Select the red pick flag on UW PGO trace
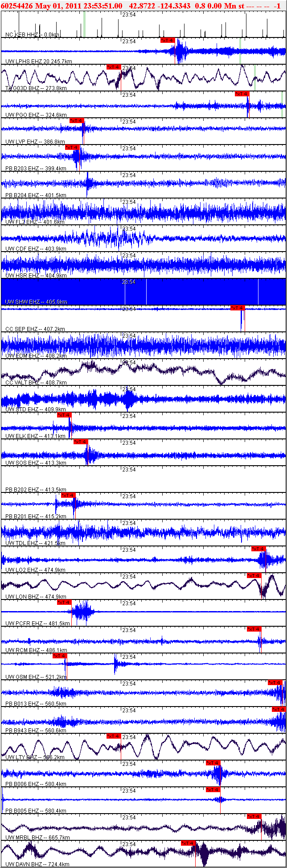 (242, 94)
